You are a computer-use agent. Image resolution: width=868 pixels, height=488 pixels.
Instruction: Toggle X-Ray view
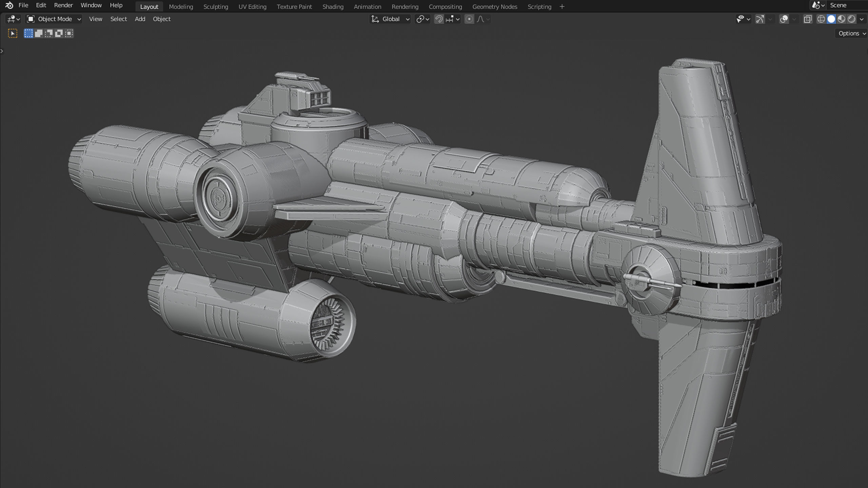[808, 19]
